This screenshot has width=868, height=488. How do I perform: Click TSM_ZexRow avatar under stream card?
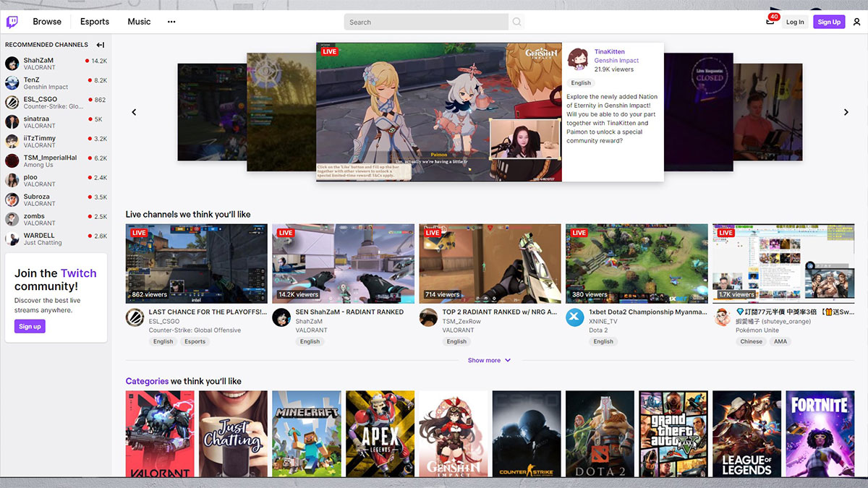428,317
